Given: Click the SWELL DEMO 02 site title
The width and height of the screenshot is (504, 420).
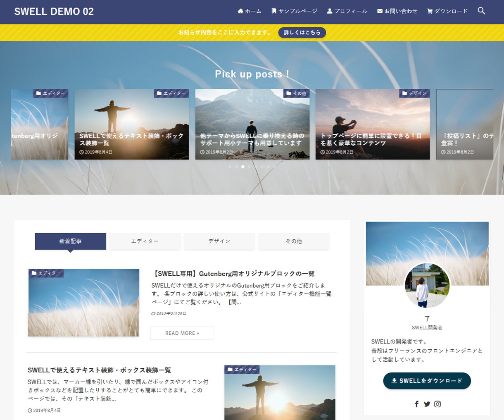Looking at the screenshot, I should coord(54,12).
